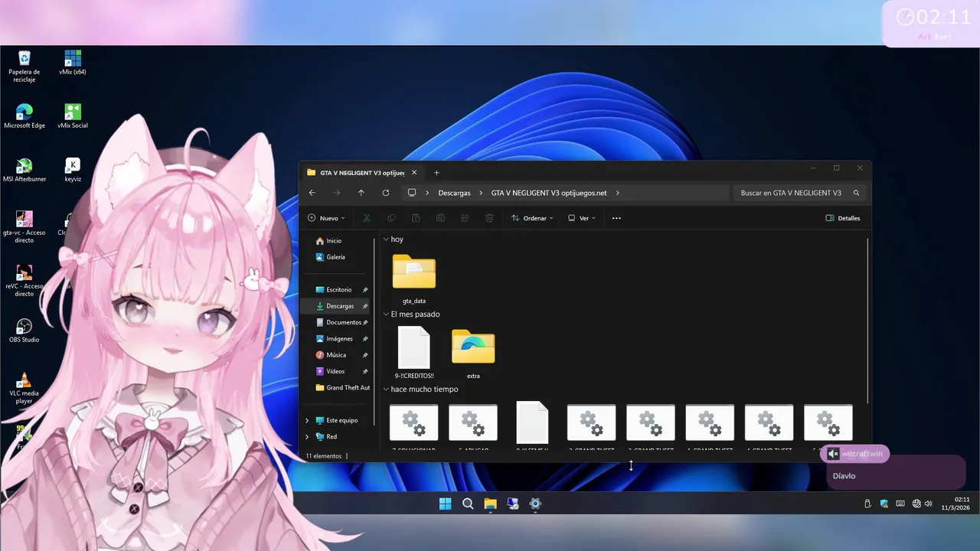This screenshot has height=551, width=980.
Task: Click the Paste clipboard icon in toolbar
Action: click(x=416, y=218)
